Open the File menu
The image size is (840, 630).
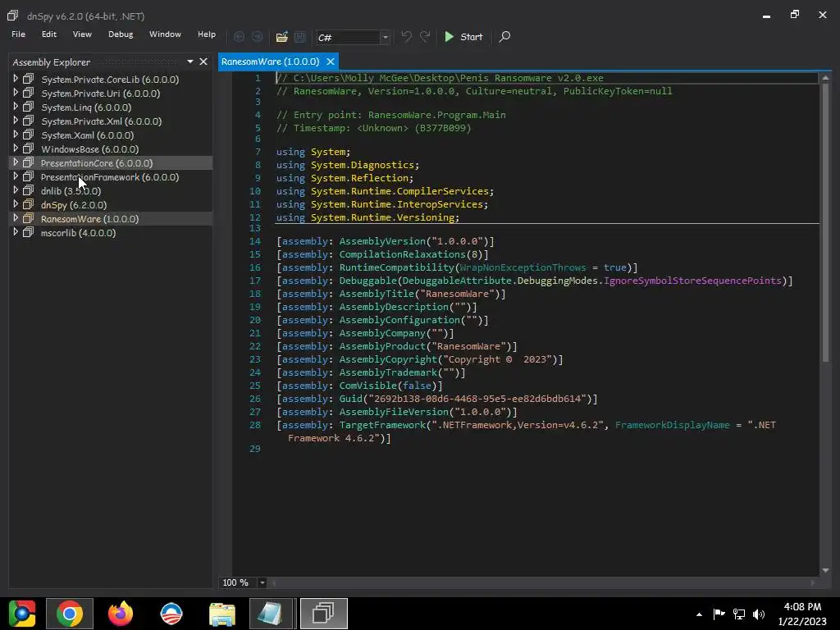[18, 34]
